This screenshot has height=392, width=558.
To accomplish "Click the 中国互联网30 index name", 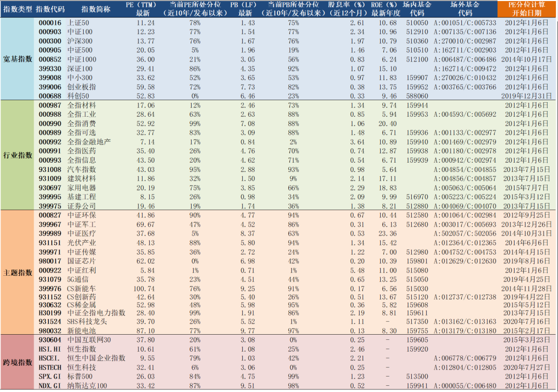I will tap(89, 340).
